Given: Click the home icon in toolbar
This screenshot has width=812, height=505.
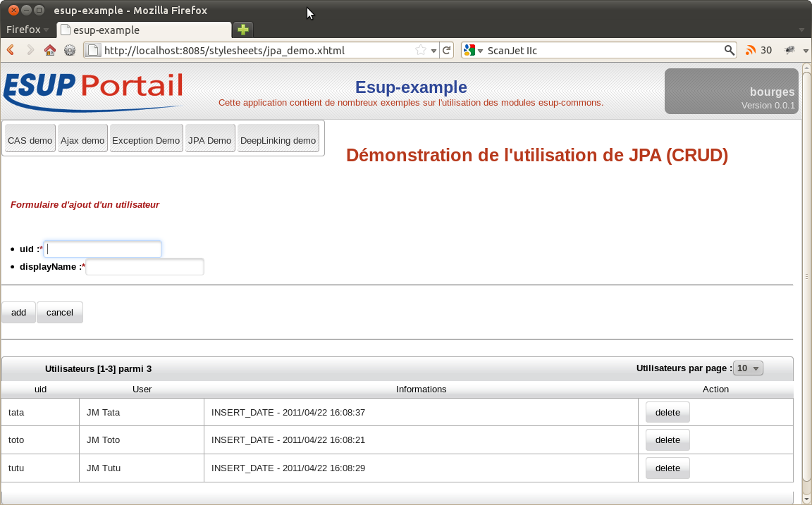Looking at the screenshot, I should point(50,50).
